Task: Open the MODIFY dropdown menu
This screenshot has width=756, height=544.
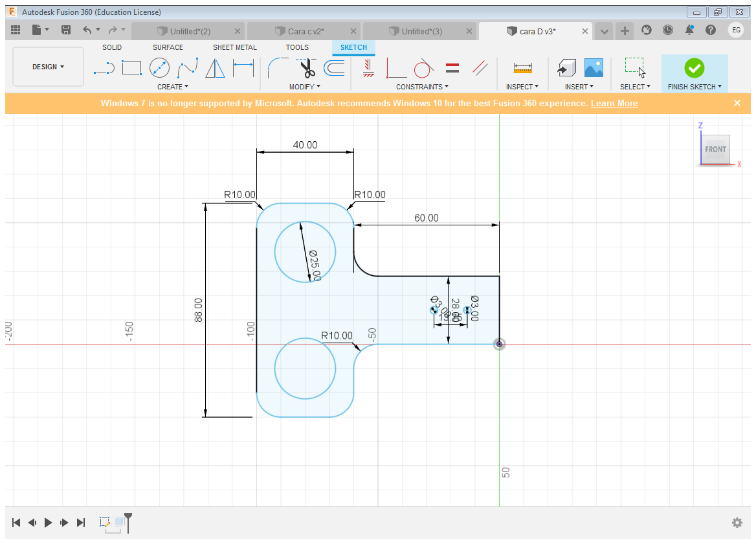Action: (x=304, y=87)
